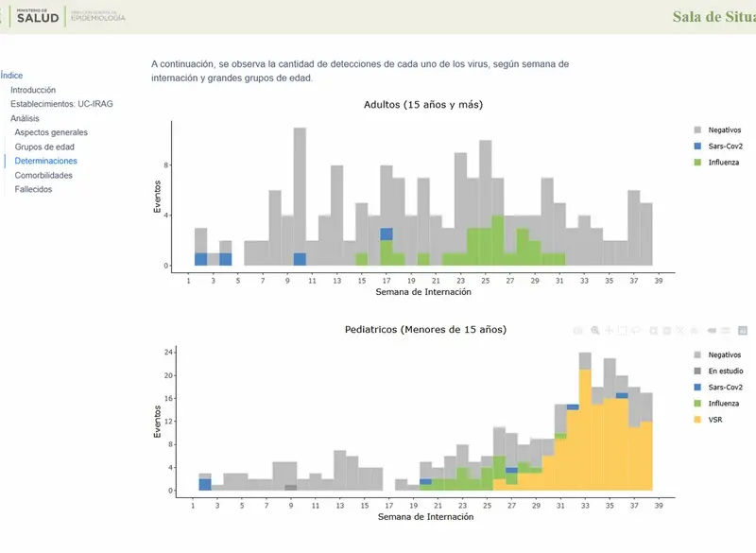Navigate to Fallecidos in the index
Viewport: 756px width, 553px height.
[x=33, y=189]
